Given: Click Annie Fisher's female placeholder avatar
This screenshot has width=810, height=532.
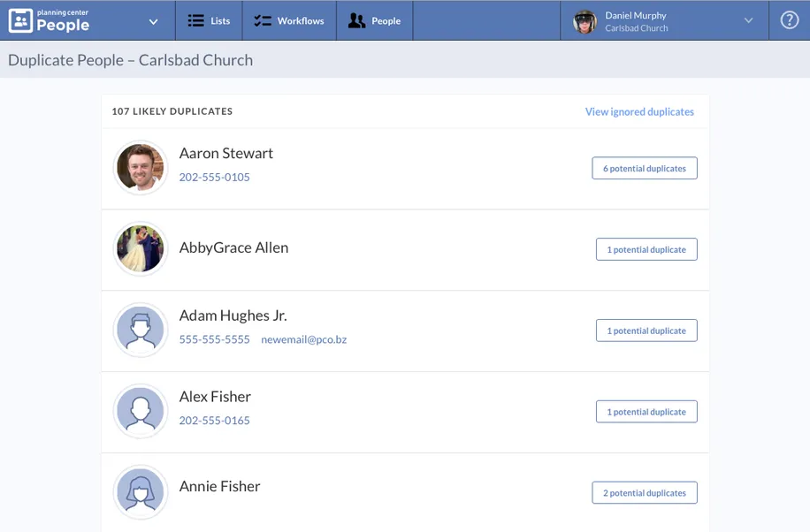Looking at the screenshot, I should click(141, 492).
